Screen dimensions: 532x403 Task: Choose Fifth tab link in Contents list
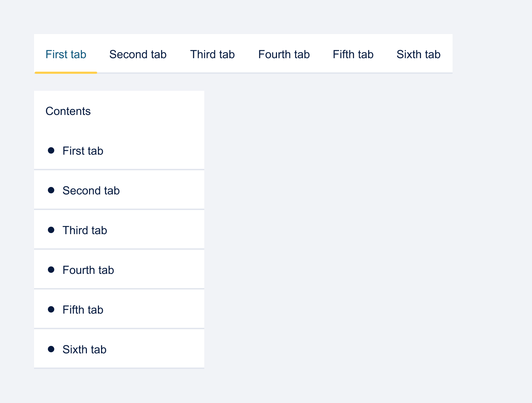click(x=83, y=310)
